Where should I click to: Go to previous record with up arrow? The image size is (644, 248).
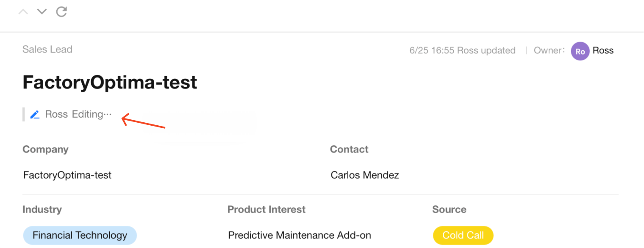tap(23, 12)
